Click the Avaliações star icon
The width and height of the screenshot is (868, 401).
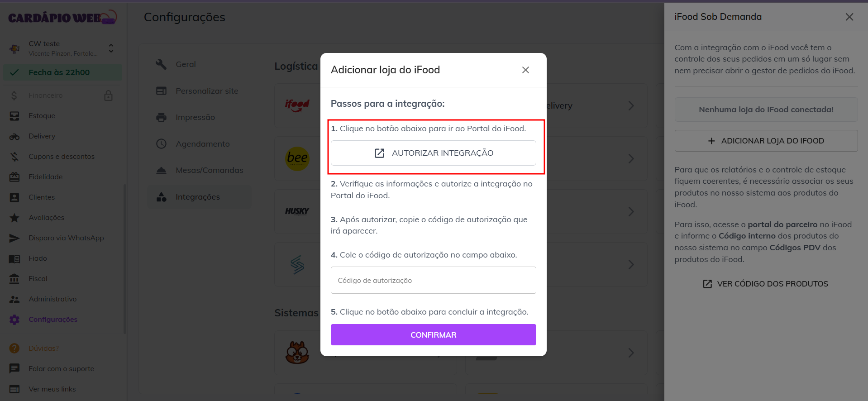[14, 218]
